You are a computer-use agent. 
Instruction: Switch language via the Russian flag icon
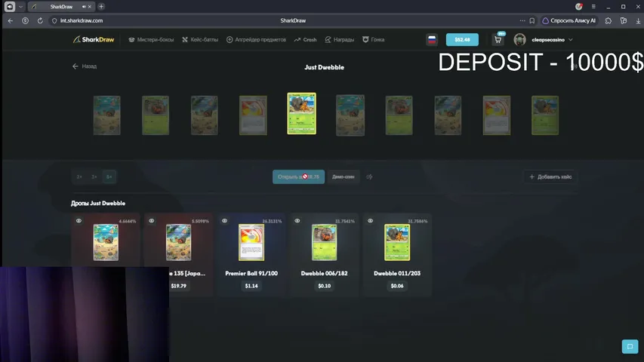pyautogui.click(x=432, y=40)
